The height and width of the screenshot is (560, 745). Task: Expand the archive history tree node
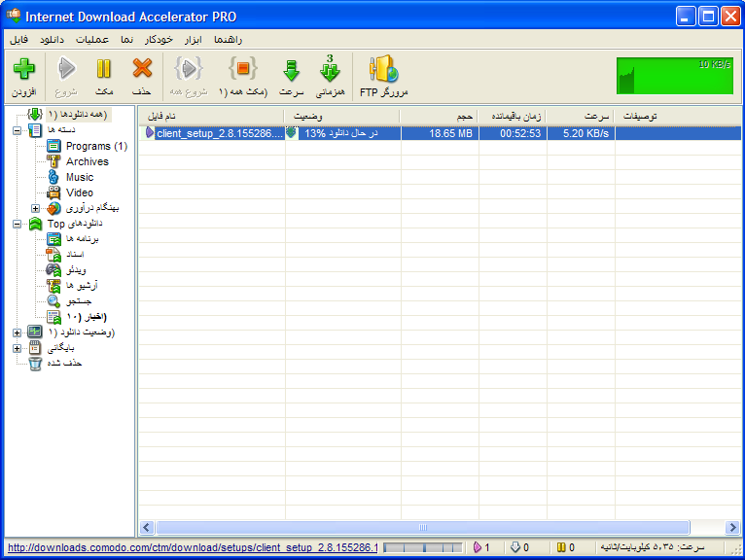[18, 349]
